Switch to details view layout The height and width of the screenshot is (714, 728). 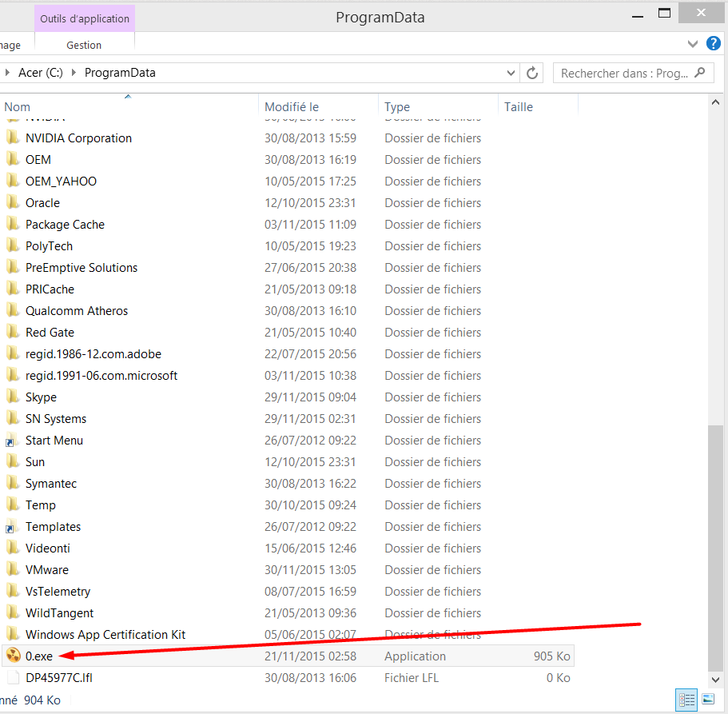[x=686, y=699]
